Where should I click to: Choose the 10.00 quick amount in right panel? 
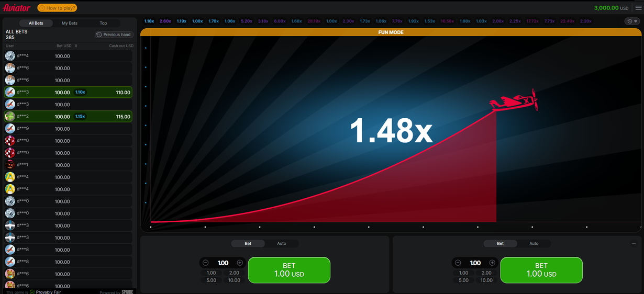pyautogui.click(x=486, y=280)
